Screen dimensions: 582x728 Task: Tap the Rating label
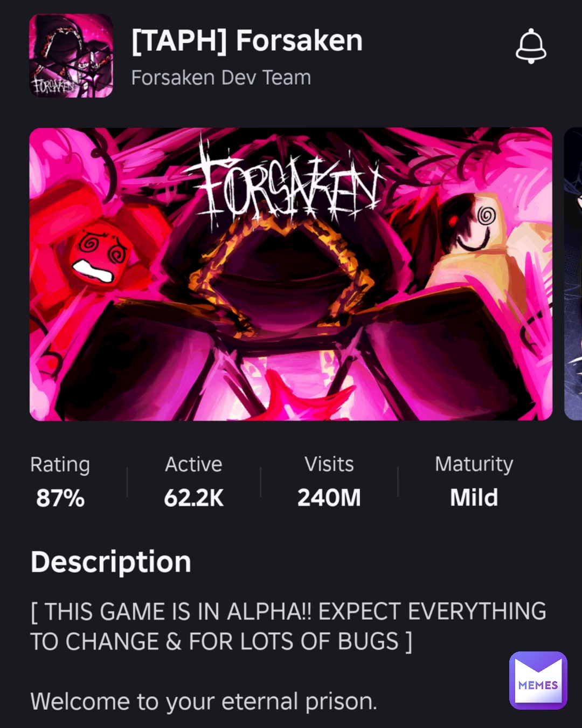[x=60, y=465]
